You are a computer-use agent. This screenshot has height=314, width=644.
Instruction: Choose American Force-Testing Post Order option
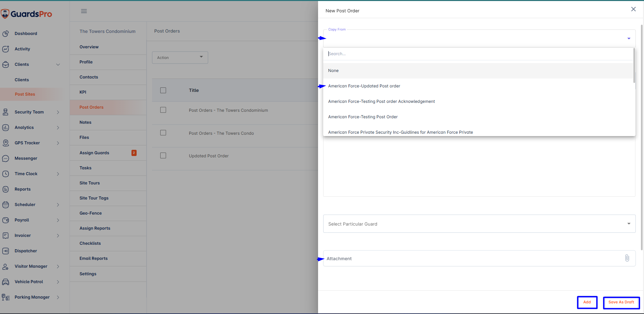pos(478,117)
